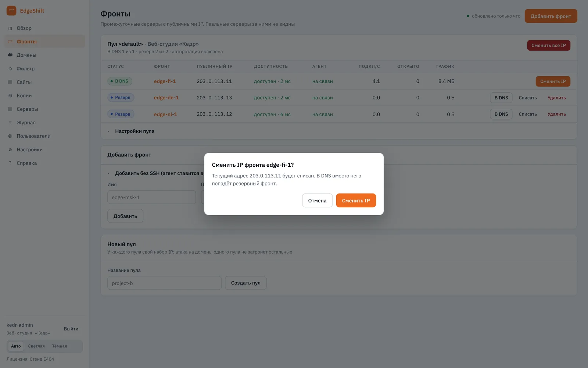Focus the Имя field with edge-msk-1 placeholder
This screenshot has height=368, width=588.
(151, 197)
